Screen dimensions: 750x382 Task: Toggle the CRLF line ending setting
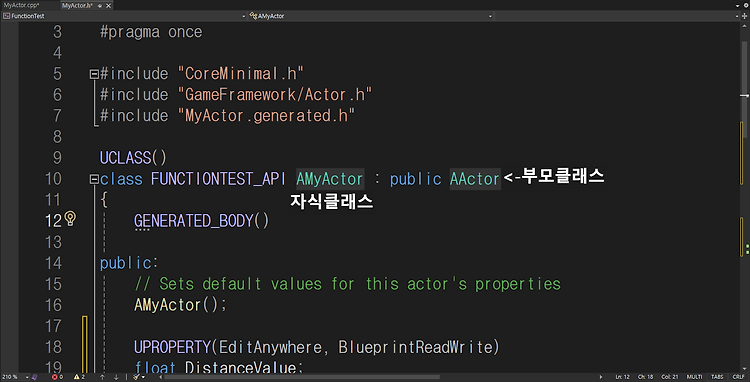738,377
